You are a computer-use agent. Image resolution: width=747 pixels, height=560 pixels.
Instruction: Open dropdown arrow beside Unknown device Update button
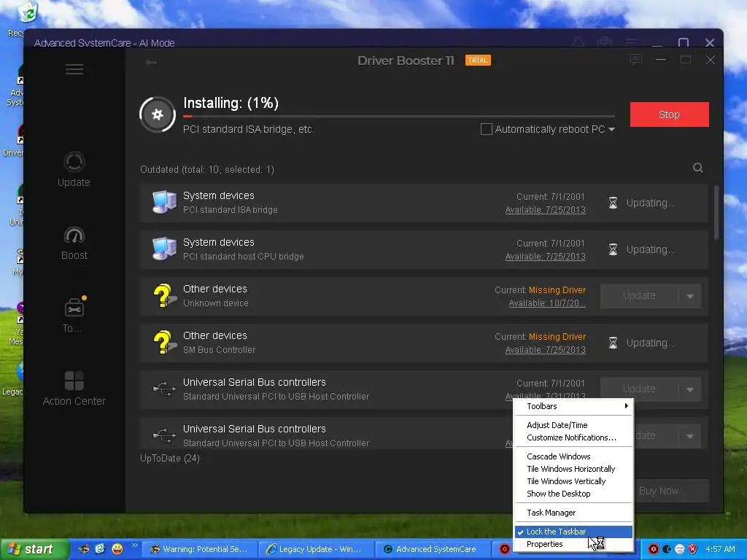pos(690,296)
